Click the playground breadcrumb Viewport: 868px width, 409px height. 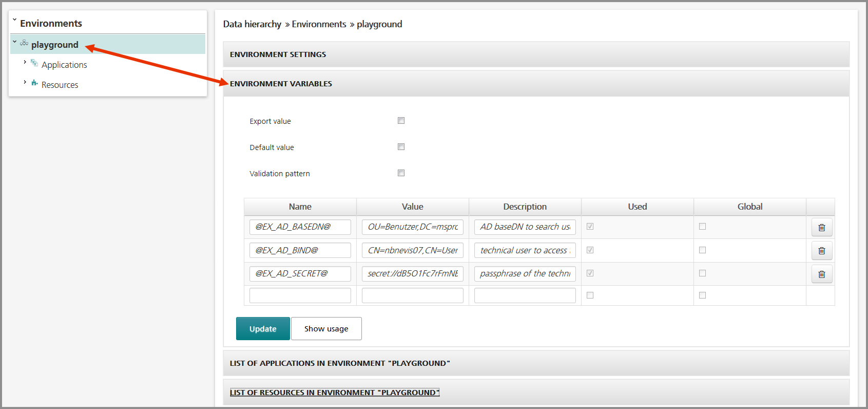pos(379,24)
